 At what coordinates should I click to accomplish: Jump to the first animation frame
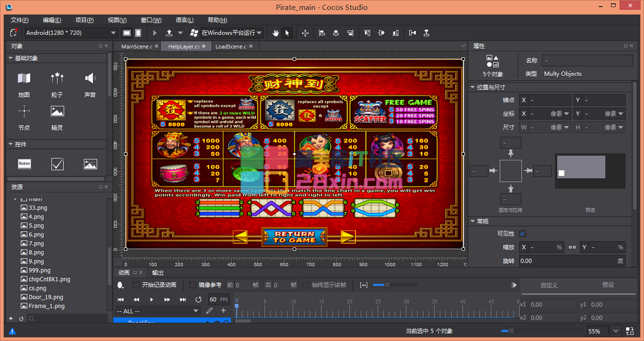click(121, 299)
